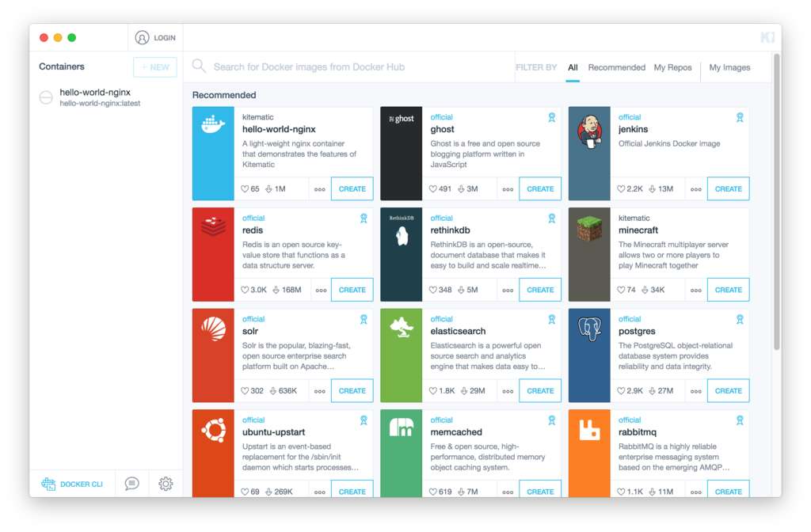Click the + NEW container button

155,67
